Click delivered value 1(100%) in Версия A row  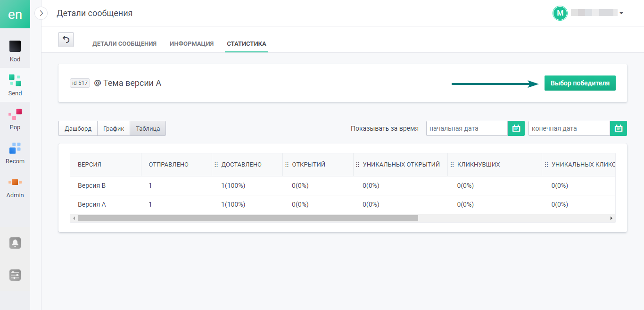233,204
